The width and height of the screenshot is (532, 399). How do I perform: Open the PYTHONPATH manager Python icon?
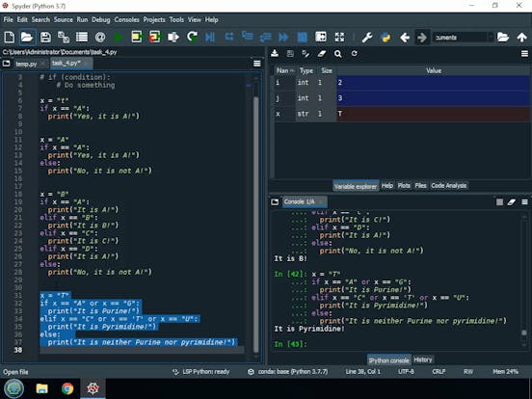386,37
